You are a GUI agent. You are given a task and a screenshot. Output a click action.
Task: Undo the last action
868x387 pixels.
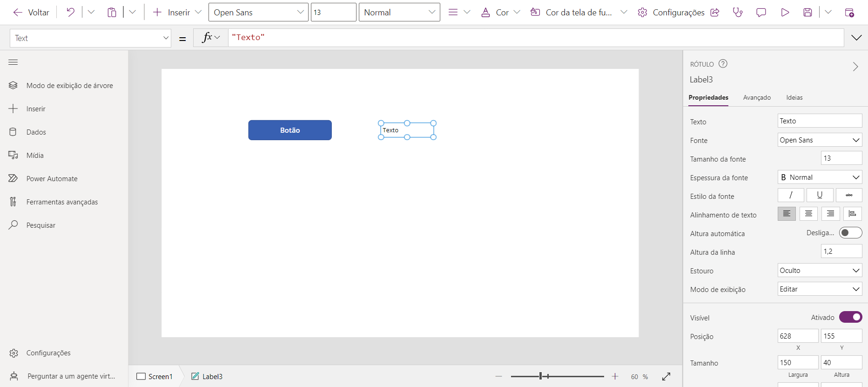coord(70,13)
